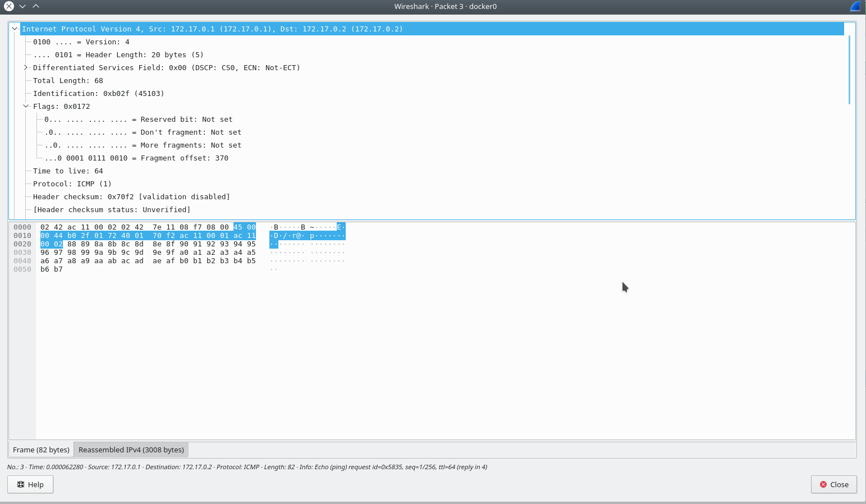
Task: Click the Close button at the bottom right
Action: 833,484
